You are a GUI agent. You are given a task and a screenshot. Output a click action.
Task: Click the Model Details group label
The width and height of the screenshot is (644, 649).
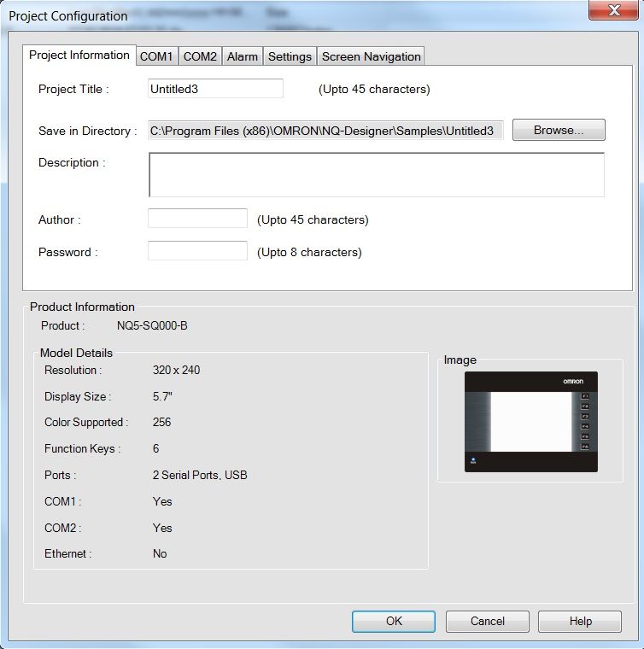pos(76,353)
